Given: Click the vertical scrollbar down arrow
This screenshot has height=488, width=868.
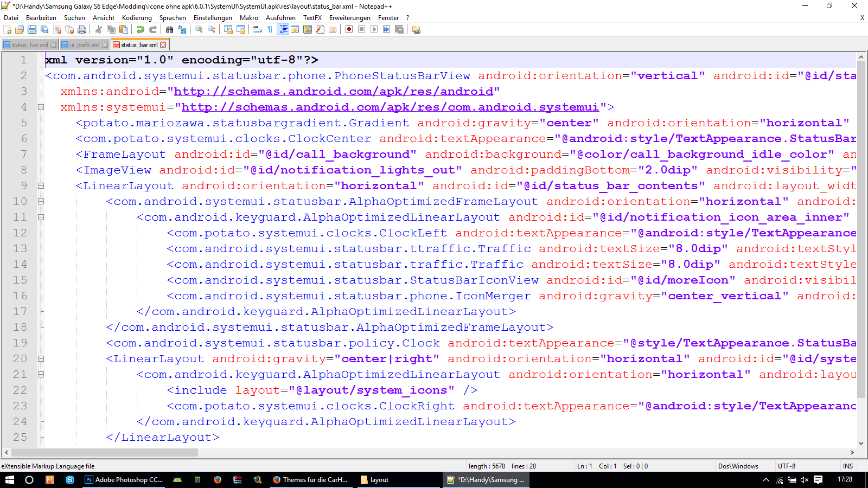Looking at the screenshot, I should (861, 444).
